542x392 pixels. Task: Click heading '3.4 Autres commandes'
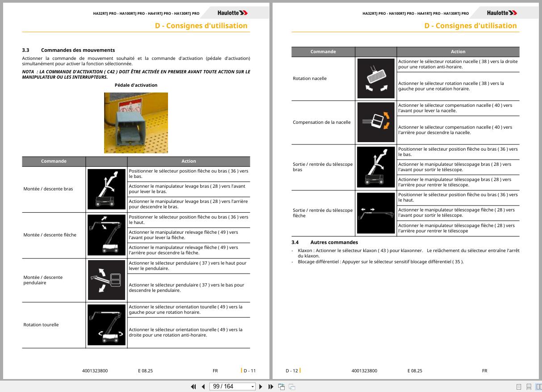click(325, 242)
